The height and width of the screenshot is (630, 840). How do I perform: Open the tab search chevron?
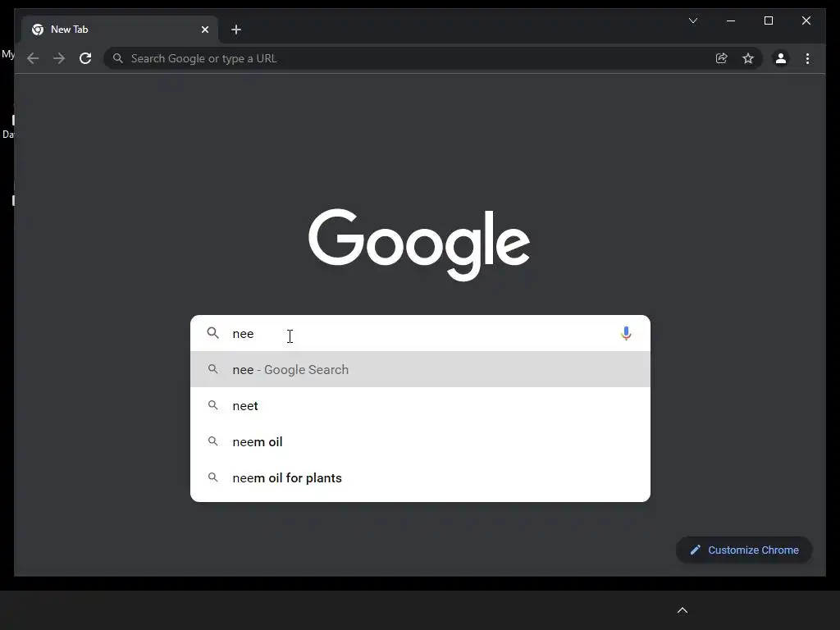[692, 21]
